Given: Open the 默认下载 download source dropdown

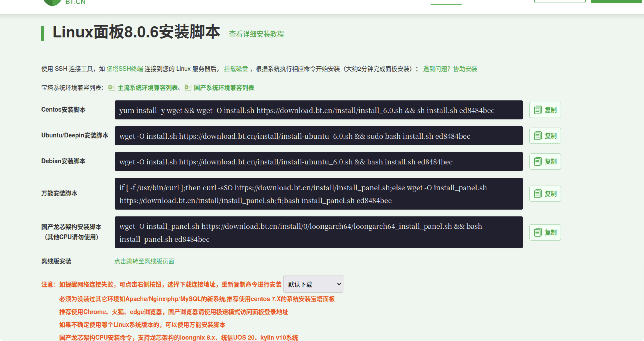Looking at the screenshot, I should pyautogui.click(x=313, y=284).
